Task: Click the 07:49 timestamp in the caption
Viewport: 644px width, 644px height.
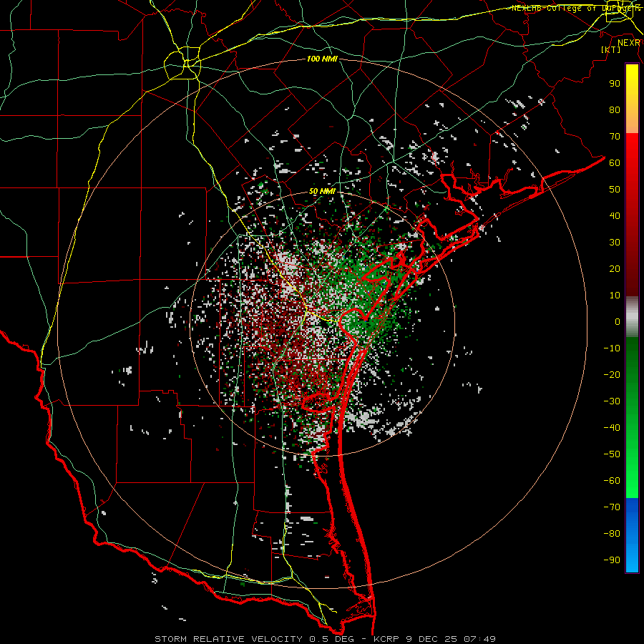Action: click(x=479, y=639)
